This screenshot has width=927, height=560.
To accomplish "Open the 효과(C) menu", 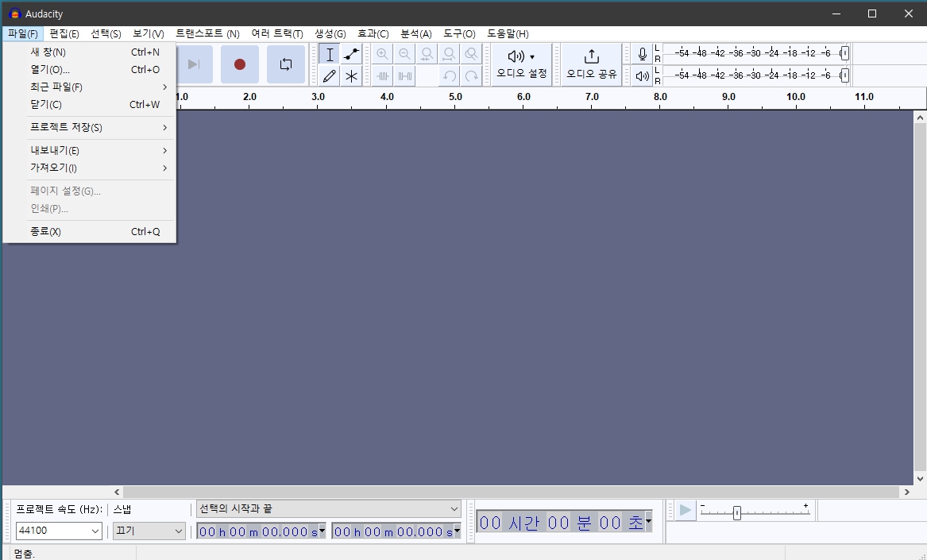I will (373, 33).
